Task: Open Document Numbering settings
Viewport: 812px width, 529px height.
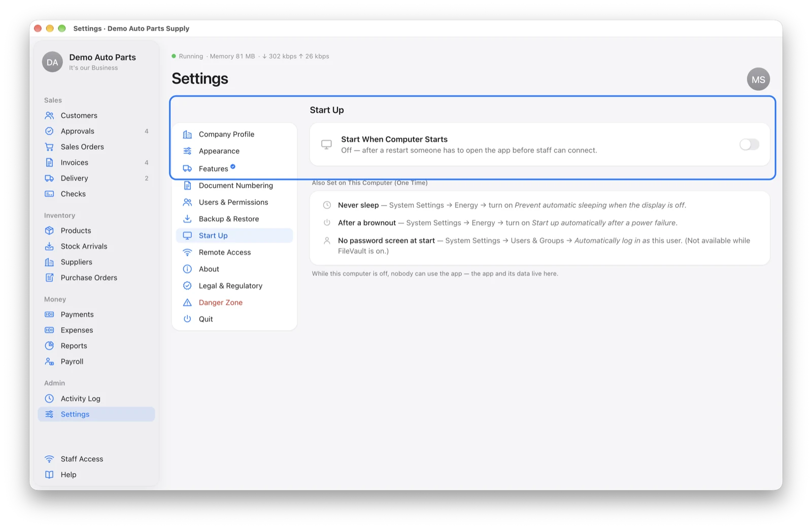Action: [x=234, y=186]
